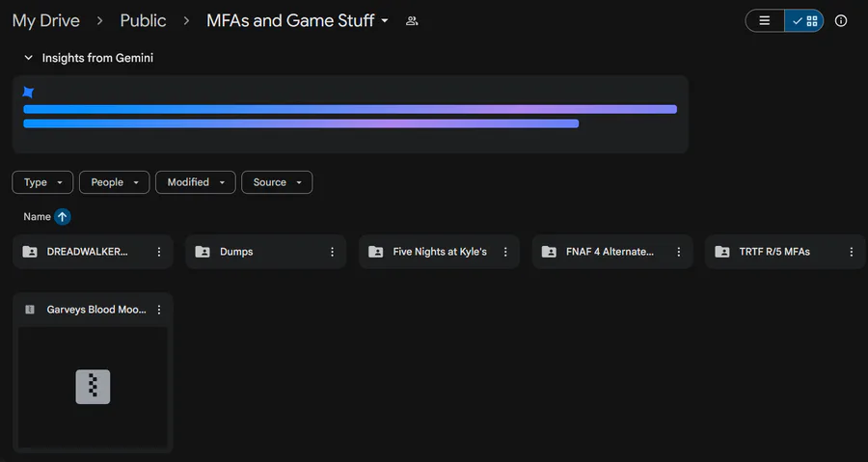This screenshot has height=462, width=868.
Task: Switch to grid layout view
Action: (x=804, y=21)
